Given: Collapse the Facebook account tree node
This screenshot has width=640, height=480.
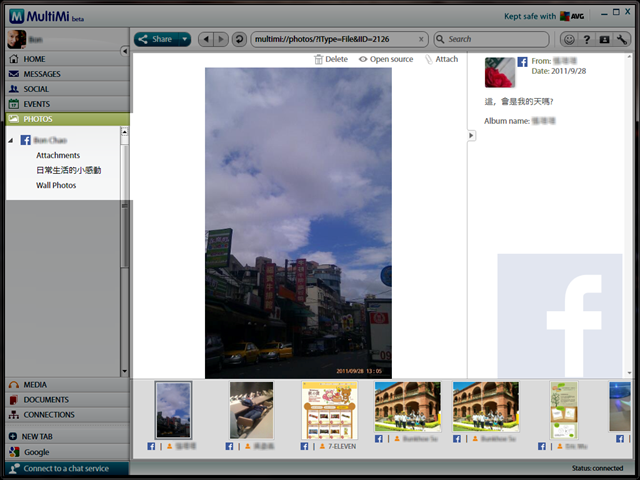Looking at the screenshot, I should 11,140.
